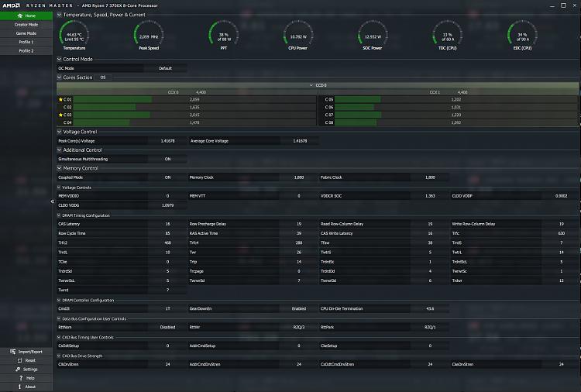Collapse the CCD 0 core group

pos(311,85)
